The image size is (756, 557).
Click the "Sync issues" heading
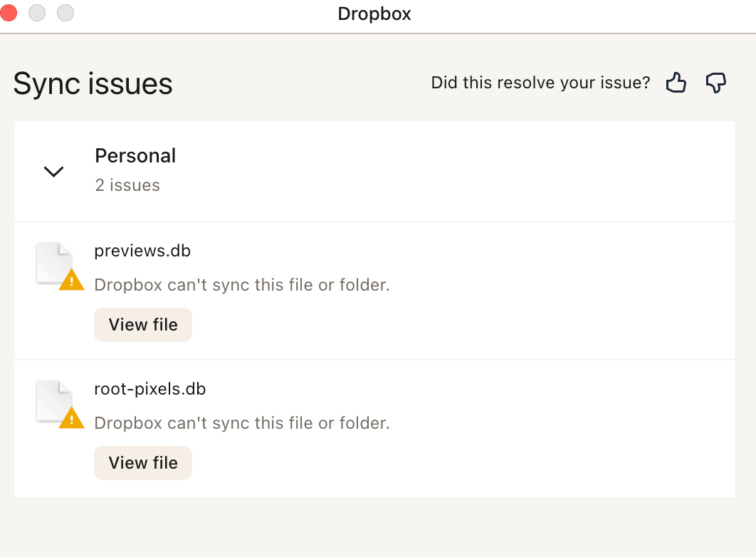point(93,83)
